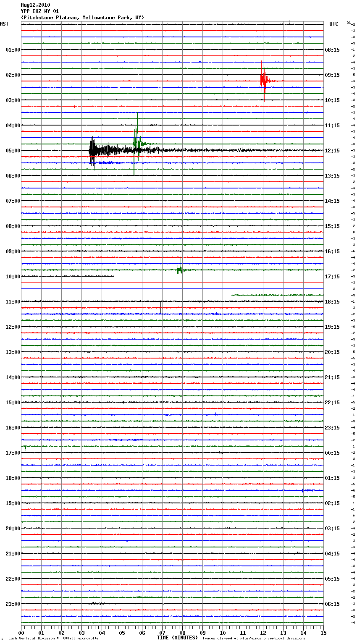
Task: Click the 05:00 MST time label
Action: point(13,150)
